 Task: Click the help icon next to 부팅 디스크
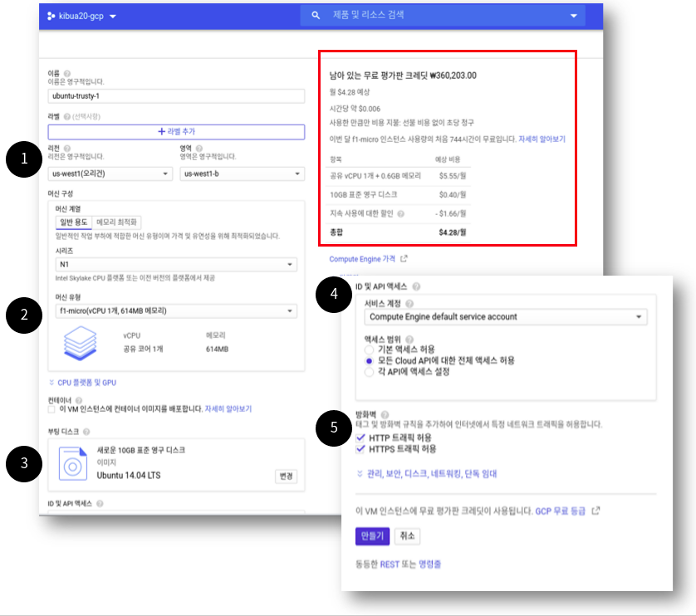[x=86, y=432]
